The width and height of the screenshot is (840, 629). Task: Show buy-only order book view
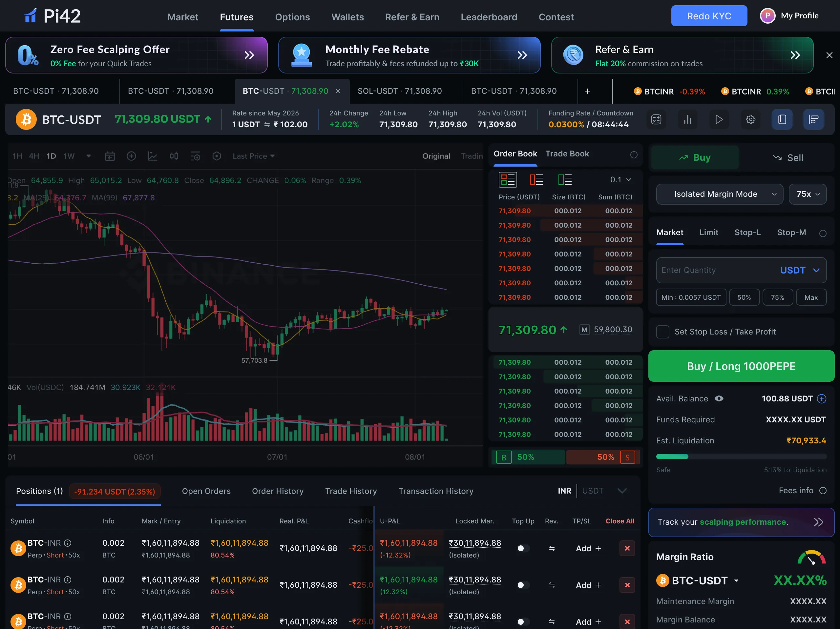click(565, 180)
